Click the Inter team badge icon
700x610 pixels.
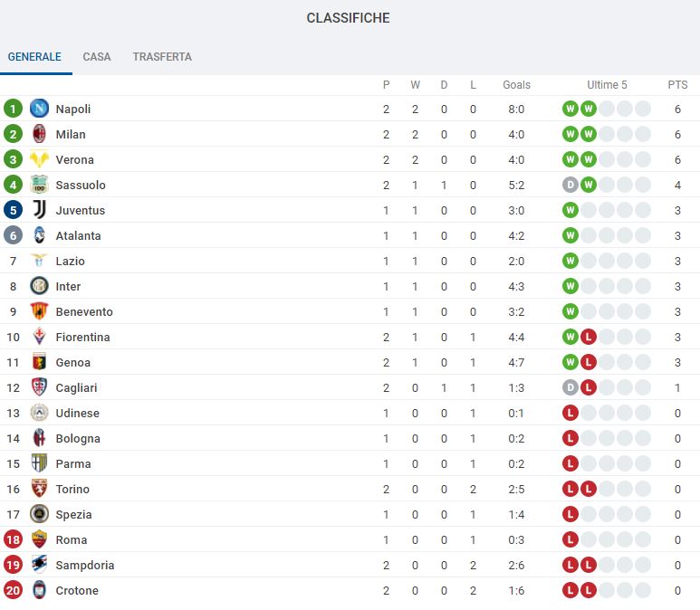click(x=39, y=286)
